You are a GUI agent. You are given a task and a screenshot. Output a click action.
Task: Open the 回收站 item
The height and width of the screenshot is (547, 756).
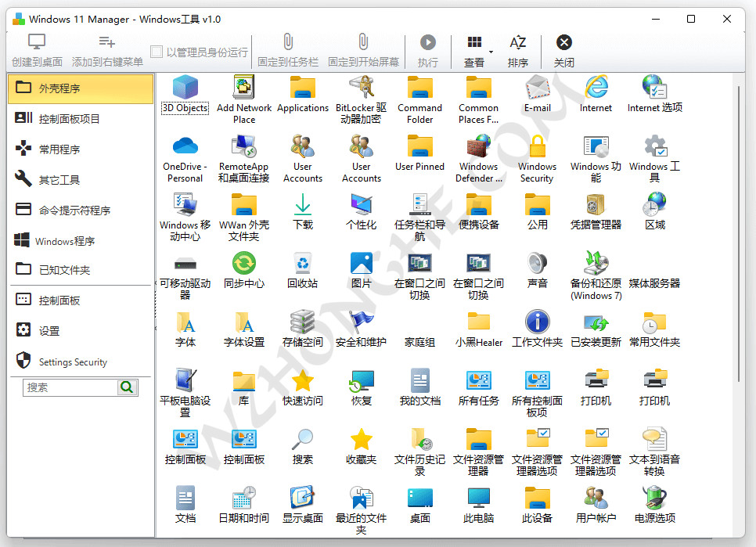click(x=302, y=269)
